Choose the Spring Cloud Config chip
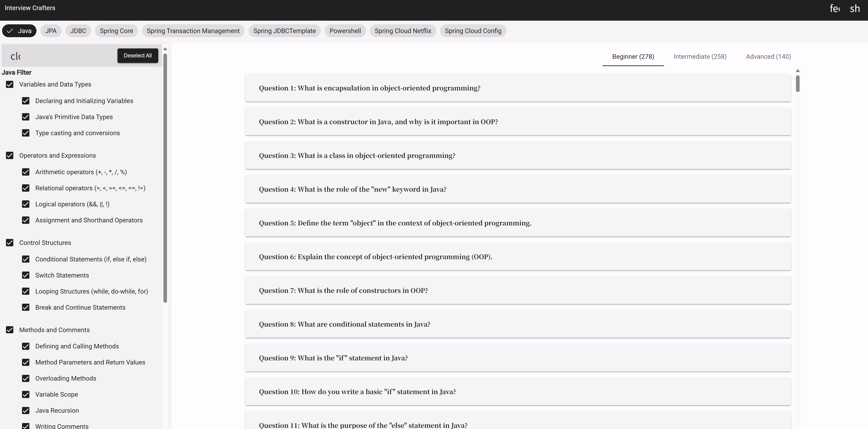This screenshot has height=429, width=868. 473,31
